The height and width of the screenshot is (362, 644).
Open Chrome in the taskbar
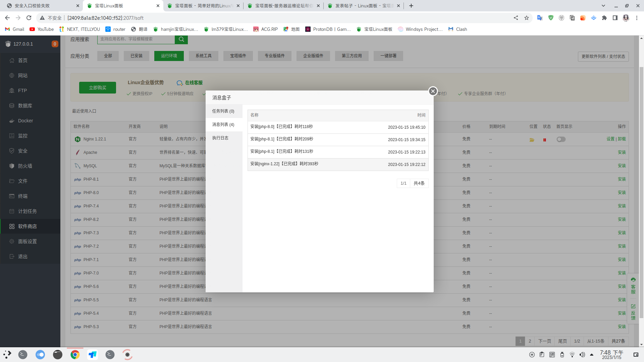tap(75, 354)
